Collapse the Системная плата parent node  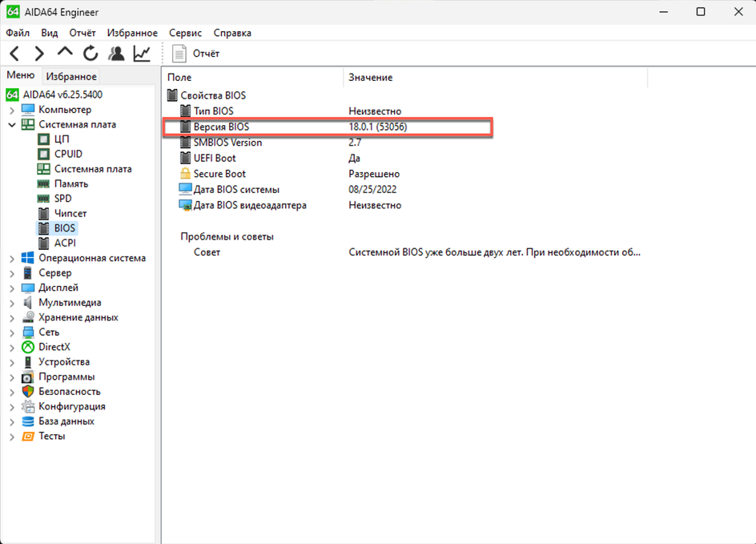[12, 124]
